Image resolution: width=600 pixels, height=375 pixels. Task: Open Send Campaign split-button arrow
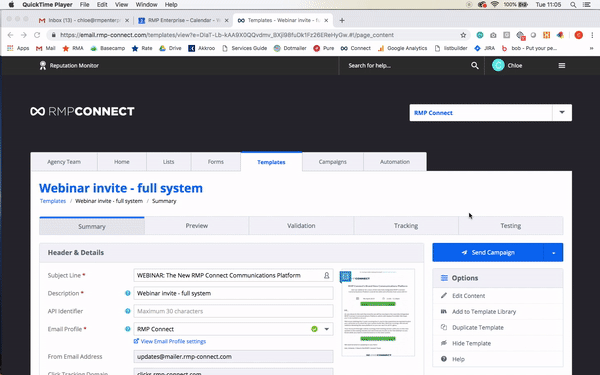coord(553,253)
